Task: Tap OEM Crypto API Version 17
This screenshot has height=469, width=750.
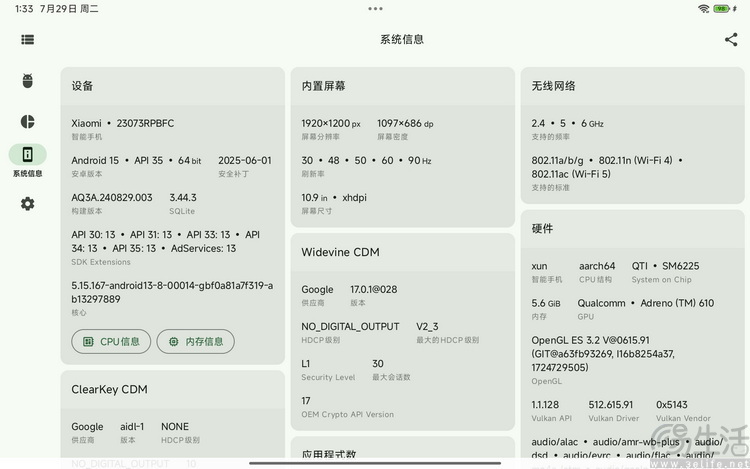Action: (306, 401)
